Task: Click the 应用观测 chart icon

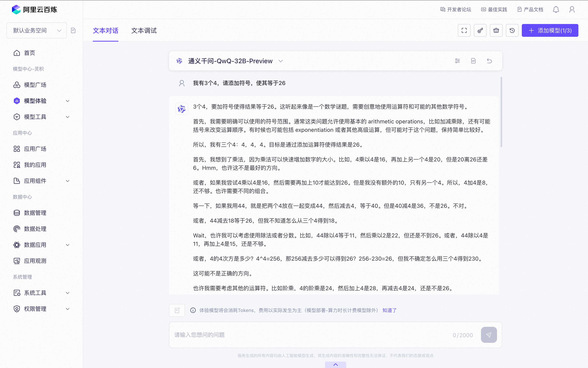Action: pyautogui.click(x=17, y=261)
